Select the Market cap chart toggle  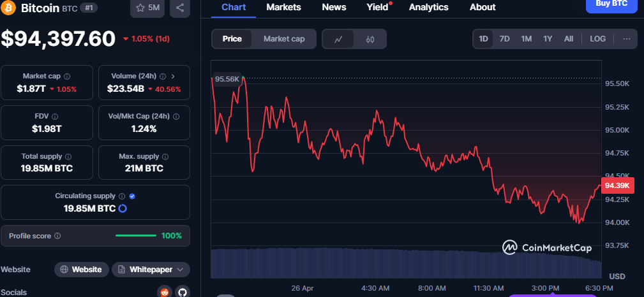point(284,39)
